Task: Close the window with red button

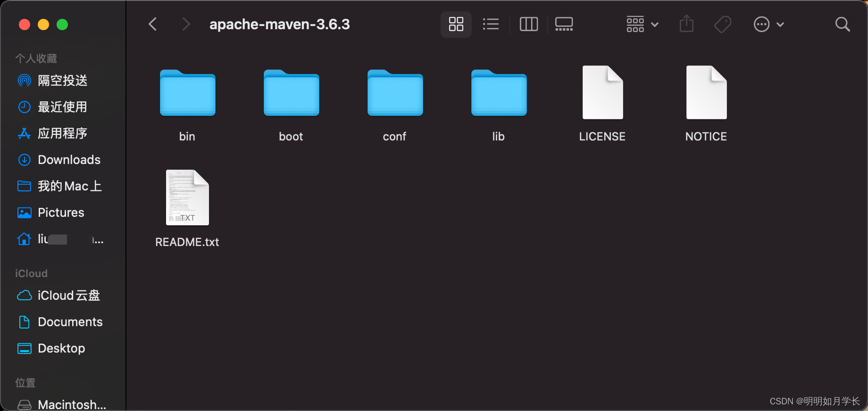Action: (x=25, y=25)
